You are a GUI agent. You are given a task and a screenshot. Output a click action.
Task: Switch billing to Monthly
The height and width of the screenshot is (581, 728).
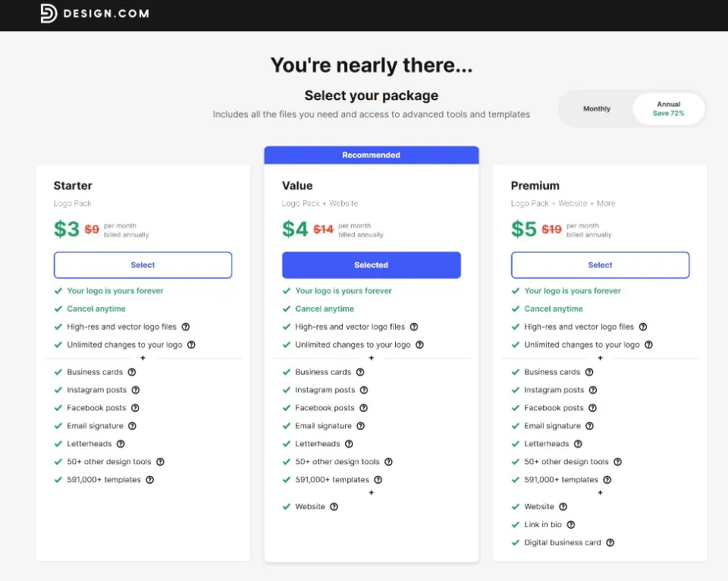(x=596, y=108)
